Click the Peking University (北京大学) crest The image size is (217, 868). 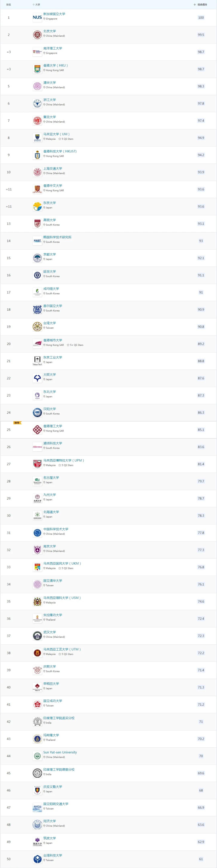(37, 34)
